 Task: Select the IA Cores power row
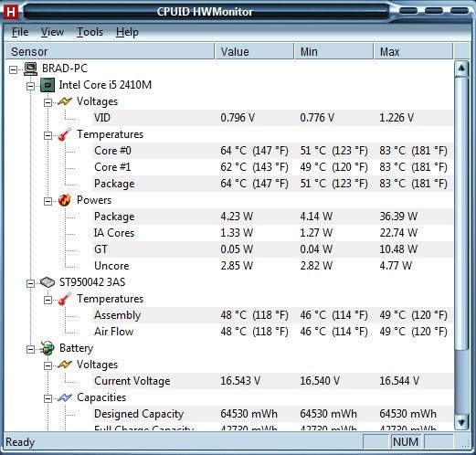pos(272,233)
